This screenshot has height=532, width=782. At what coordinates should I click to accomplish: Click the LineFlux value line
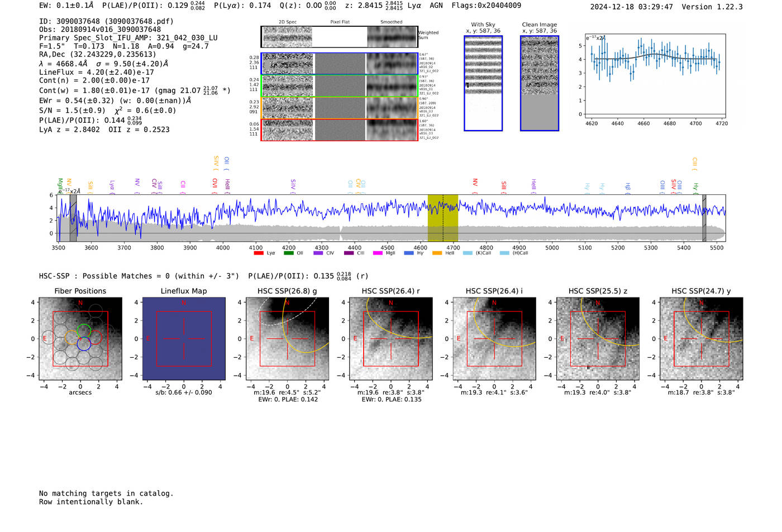97,72
